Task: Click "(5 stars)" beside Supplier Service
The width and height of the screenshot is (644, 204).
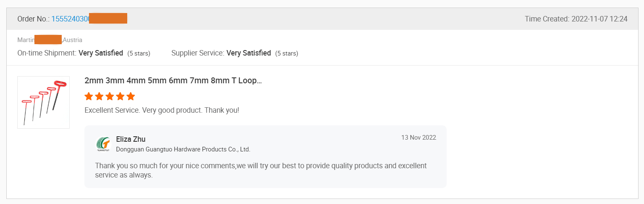Action: tap(287, 53)
